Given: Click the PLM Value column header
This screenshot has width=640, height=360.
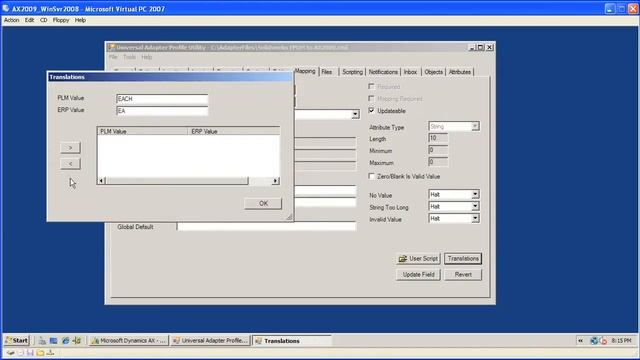Looking at the screenshot, I should point(142,131).
